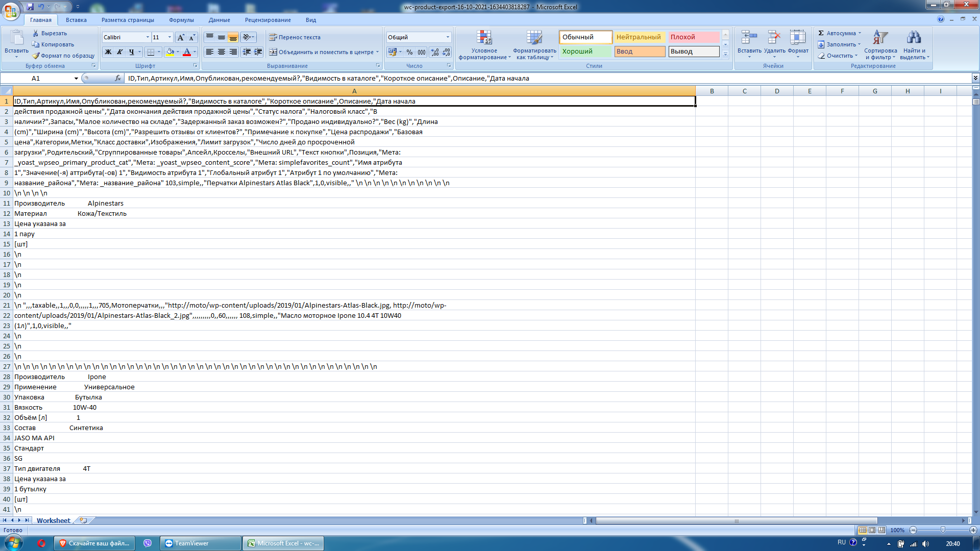Image resolution: width=980 pixels, height=551 pixels.
Task: Decrease the font size
Action: coord(192,37)
